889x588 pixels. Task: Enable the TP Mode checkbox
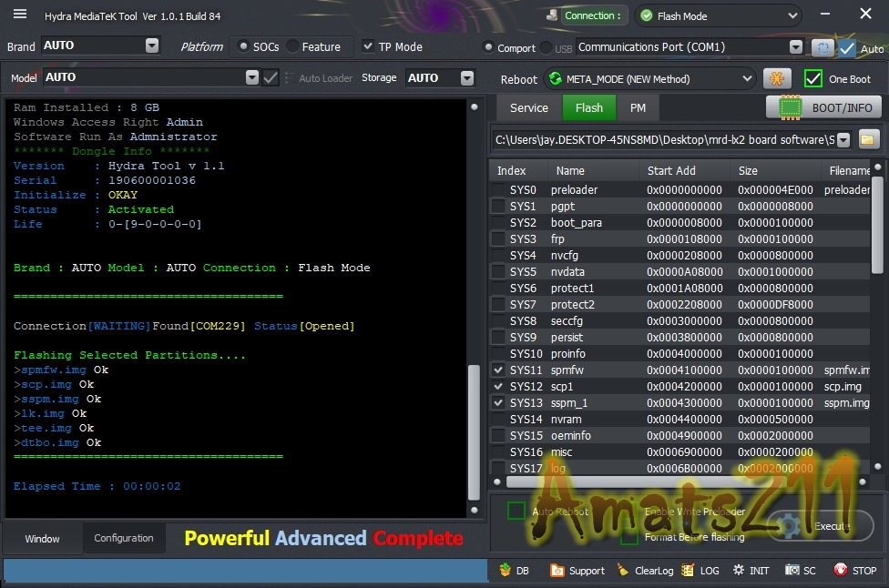[368, 46]
